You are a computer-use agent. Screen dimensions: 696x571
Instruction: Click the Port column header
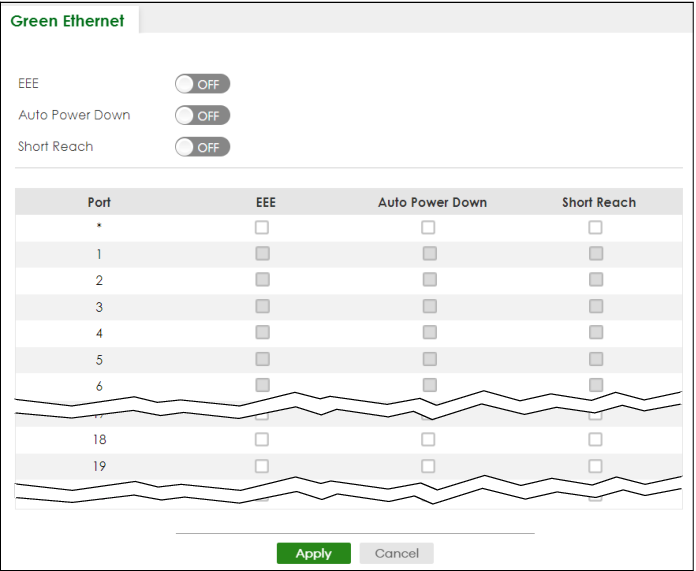click(99, 202)
